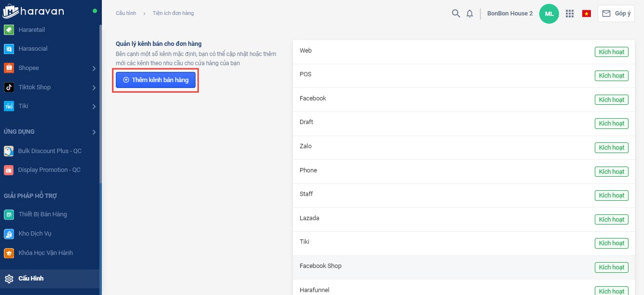Click the Thêm kênh bán hàng button
Screen dimensions: 644x295
(155, 80)
